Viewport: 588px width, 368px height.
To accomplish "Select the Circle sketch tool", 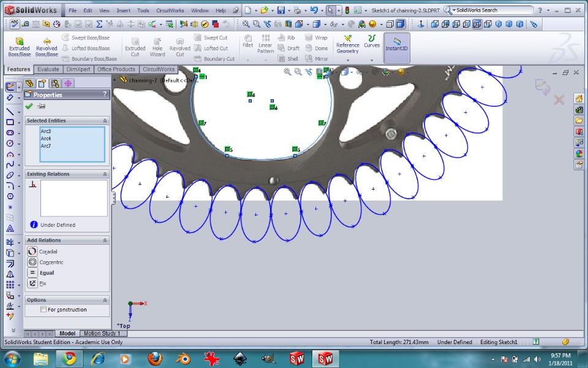I will (x=10, y=143).
